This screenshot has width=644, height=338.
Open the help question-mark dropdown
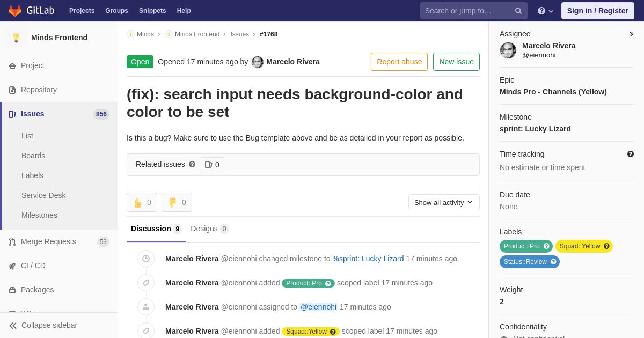pyautogui.click(x=545, y=11)
